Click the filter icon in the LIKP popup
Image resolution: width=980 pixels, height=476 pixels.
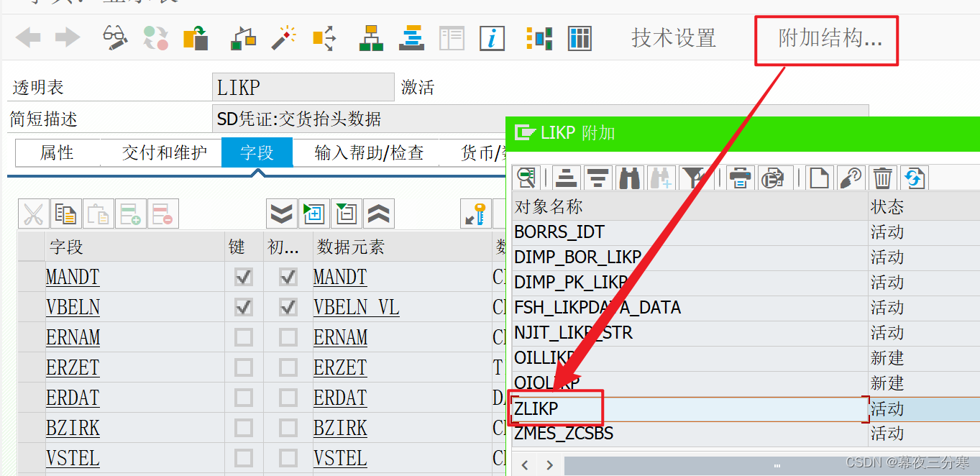point(692,178)
